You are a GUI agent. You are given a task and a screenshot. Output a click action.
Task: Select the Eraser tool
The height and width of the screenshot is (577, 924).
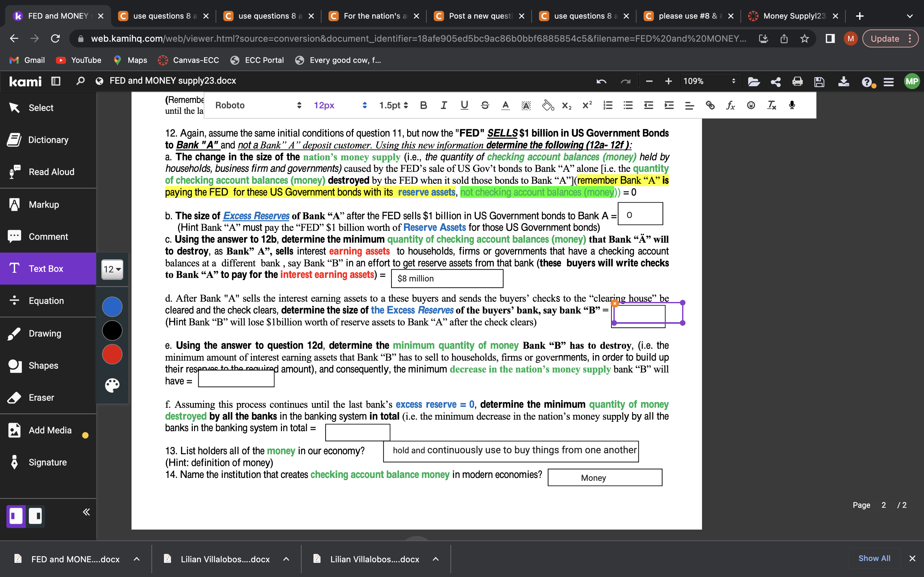(41, 397)
